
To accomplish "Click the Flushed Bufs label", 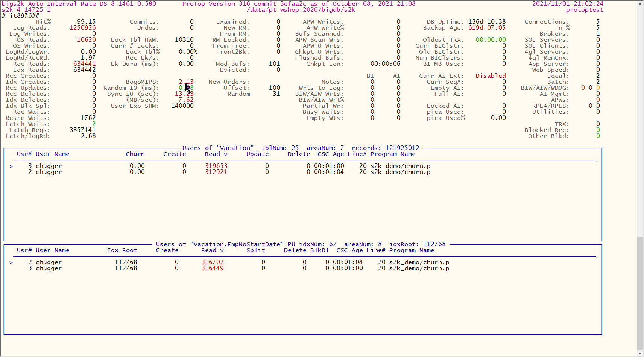I will pos(319,58).
